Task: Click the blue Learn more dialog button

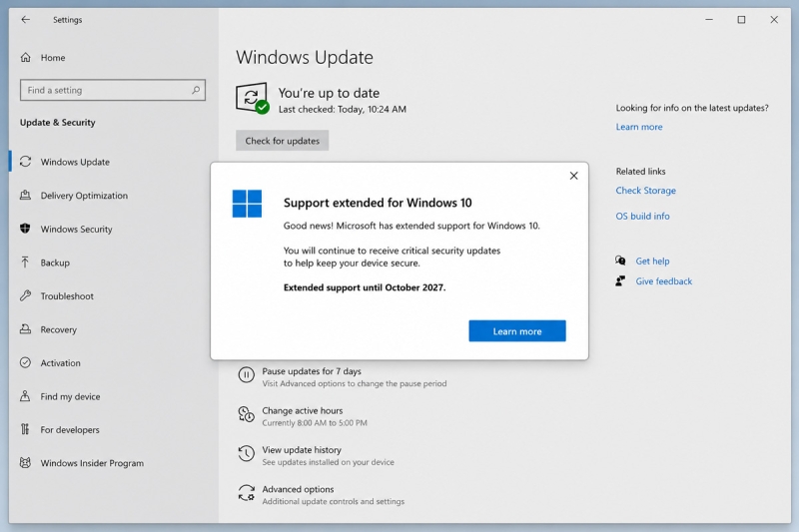Action: [517, 331]
